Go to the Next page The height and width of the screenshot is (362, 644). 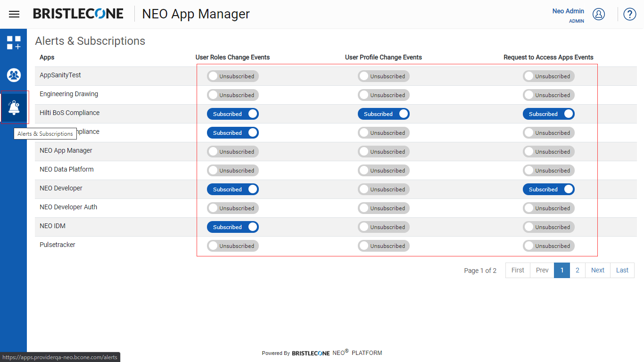tap(598, 270)
